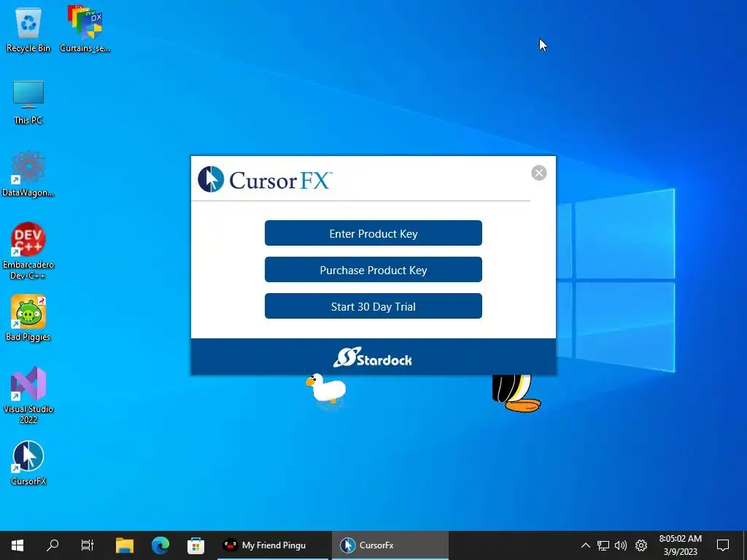Select the Bad Piggies desktop shortcut
This screenshot has height=560, width=747.
click(28, 318)
